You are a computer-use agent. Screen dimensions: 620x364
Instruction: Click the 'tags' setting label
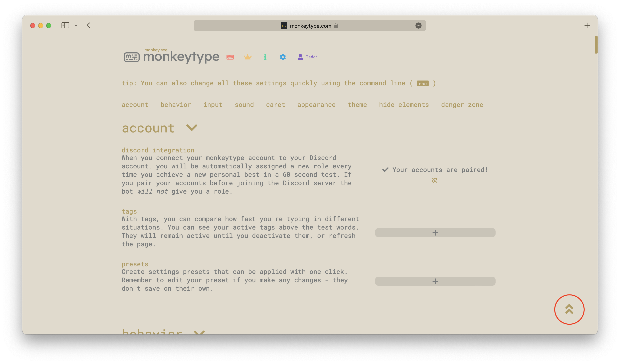click(x=129, y=211)
